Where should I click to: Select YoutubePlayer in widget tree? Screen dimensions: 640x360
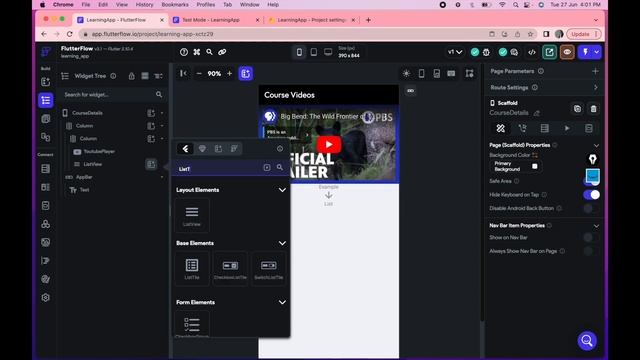point(99,151)
